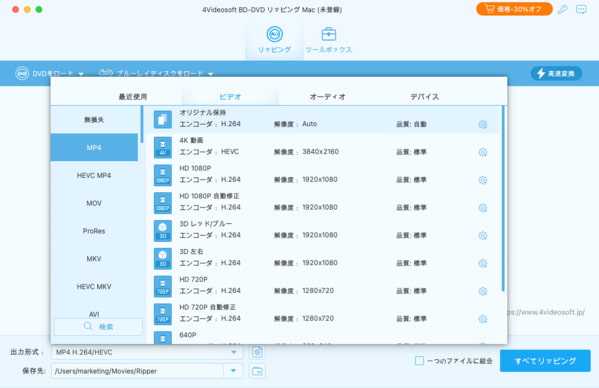The image size is (599, 388).
Task: Switch to the オーディオ tab
Action: pos(327,97)
